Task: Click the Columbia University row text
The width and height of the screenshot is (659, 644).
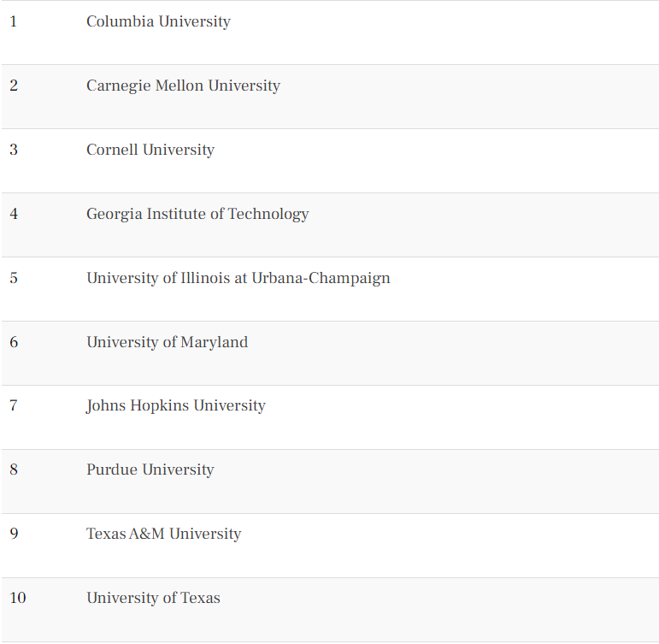Action: [x=158, y=21]
